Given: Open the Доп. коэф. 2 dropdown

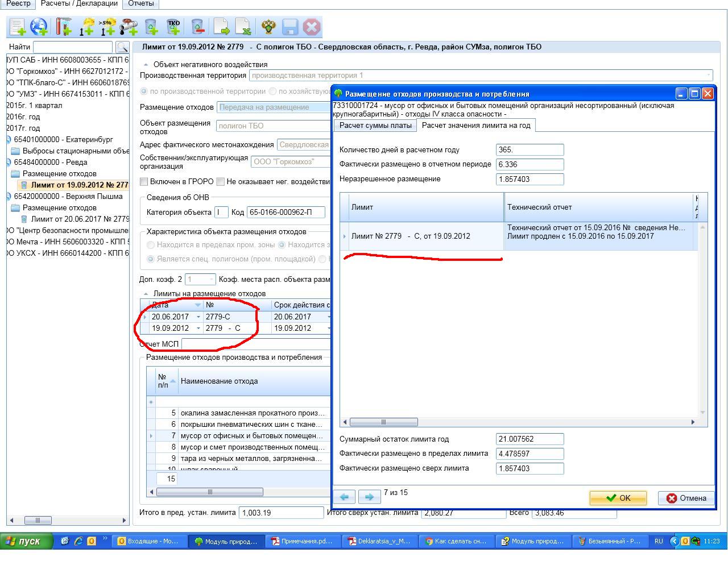Looking at the screenshot, I should pyautogui.click(x=211, y=280).
